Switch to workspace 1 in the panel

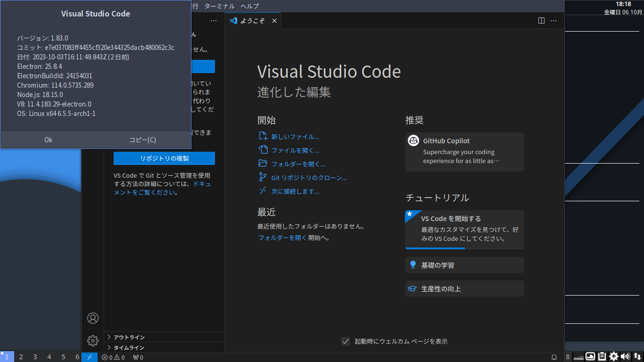(x=7, y=357)
